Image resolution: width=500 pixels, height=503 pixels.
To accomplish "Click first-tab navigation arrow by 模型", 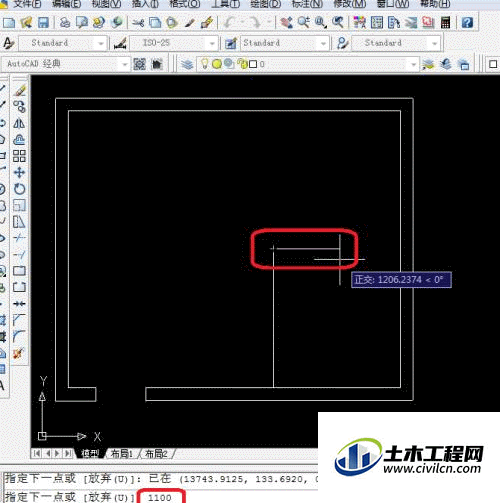I will pyautogui.click(x=37, y=453).
